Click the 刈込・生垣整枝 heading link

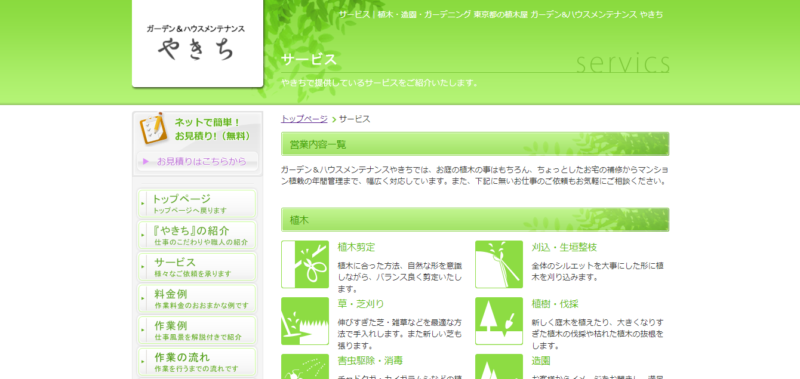pyautogui.click(x=564, y=247)
